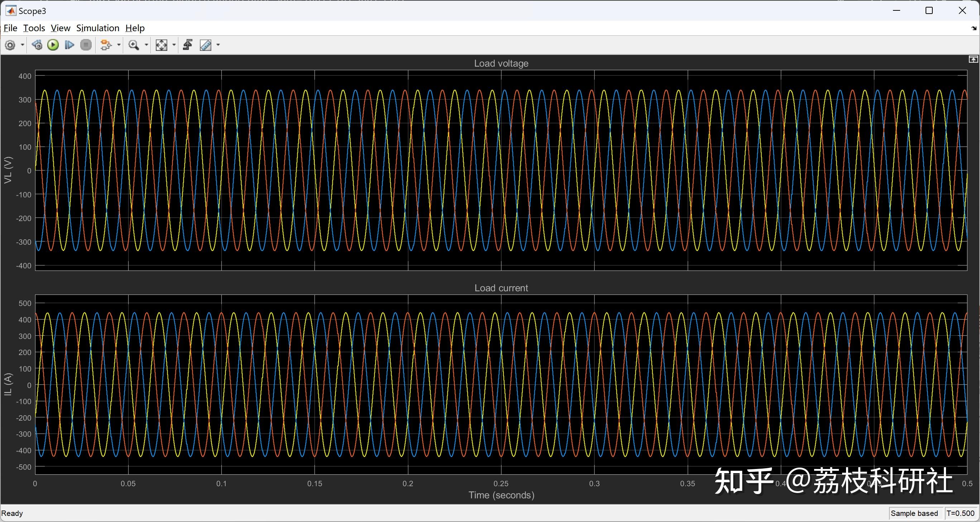Click the Scale Axes Limits icon

click(161, 45)
